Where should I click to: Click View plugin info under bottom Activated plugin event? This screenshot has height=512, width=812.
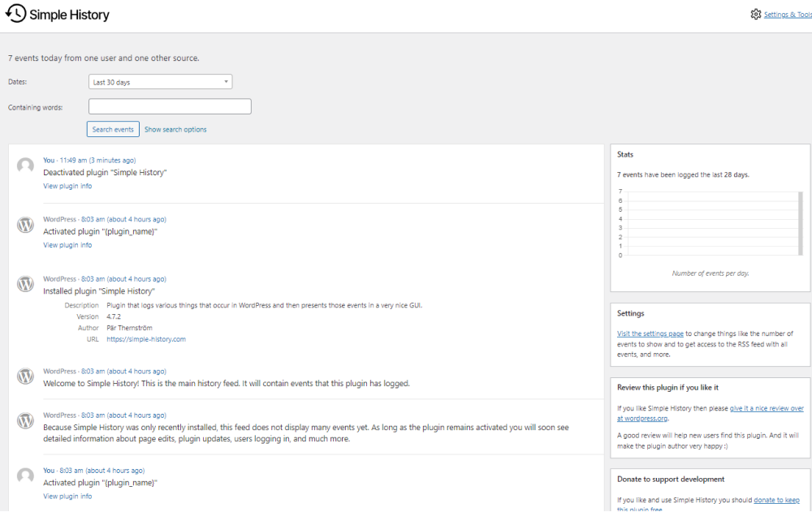(x=67, y=496)
